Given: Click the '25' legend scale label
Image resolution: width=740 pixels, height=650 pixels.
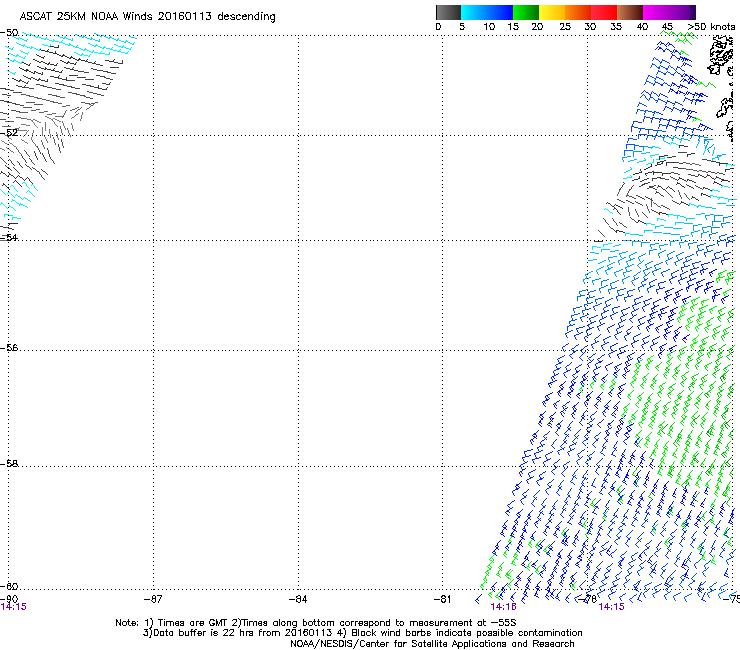Looking at the screenshot, I should click(x=565, y=27).
